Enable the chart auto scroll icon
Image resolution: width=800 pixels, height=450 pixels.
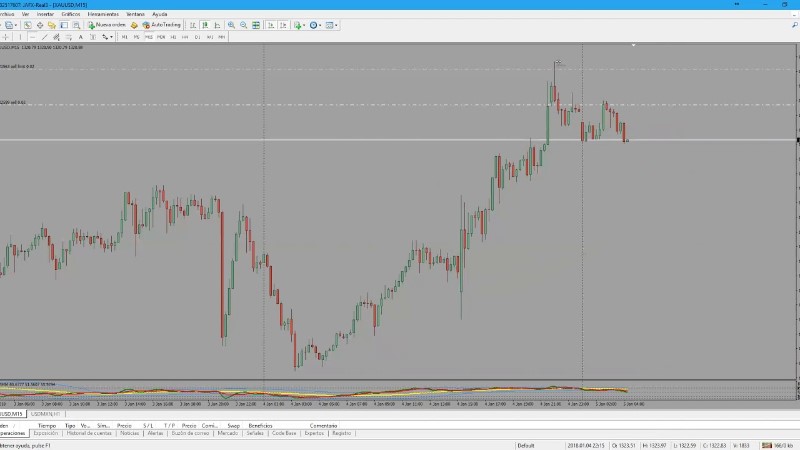click(x=270, y=25)
